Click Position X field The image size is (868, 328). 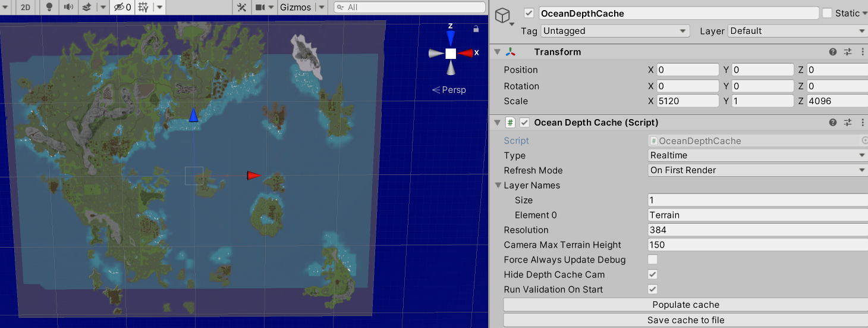click(688, 70)
